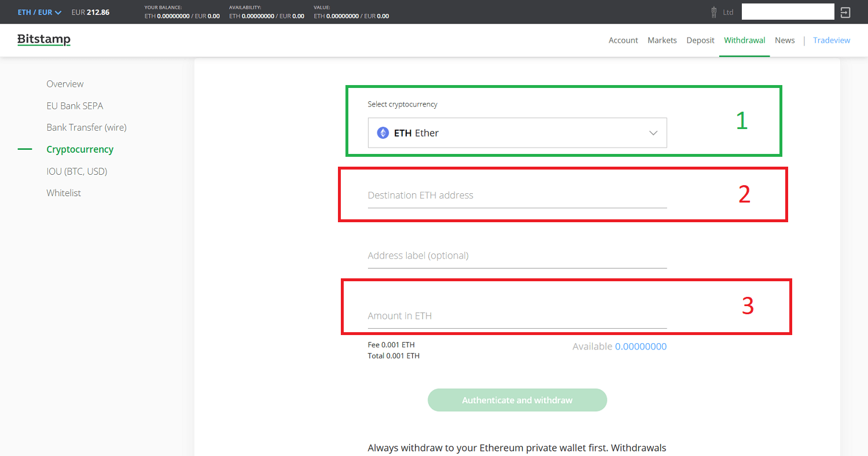Open IOU (BTC, USD) withdrawal option
This screenshot has width=868, height=456.
tap(76, 171)
